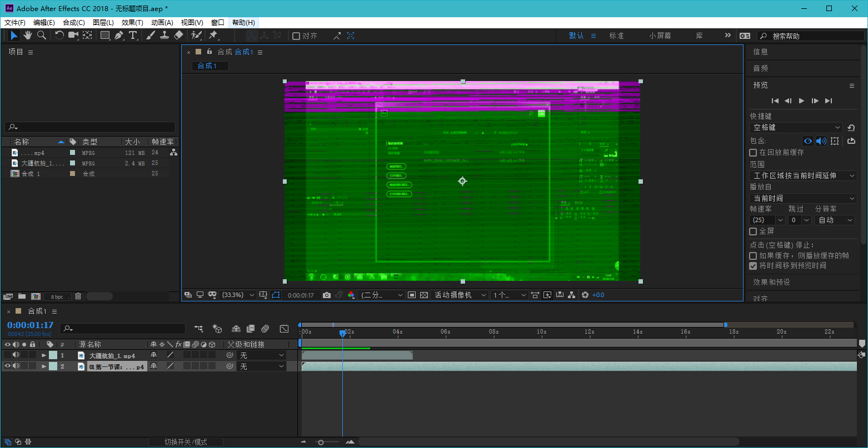Open the 活动摄像机 view dropdown

(x=460, y=295)
